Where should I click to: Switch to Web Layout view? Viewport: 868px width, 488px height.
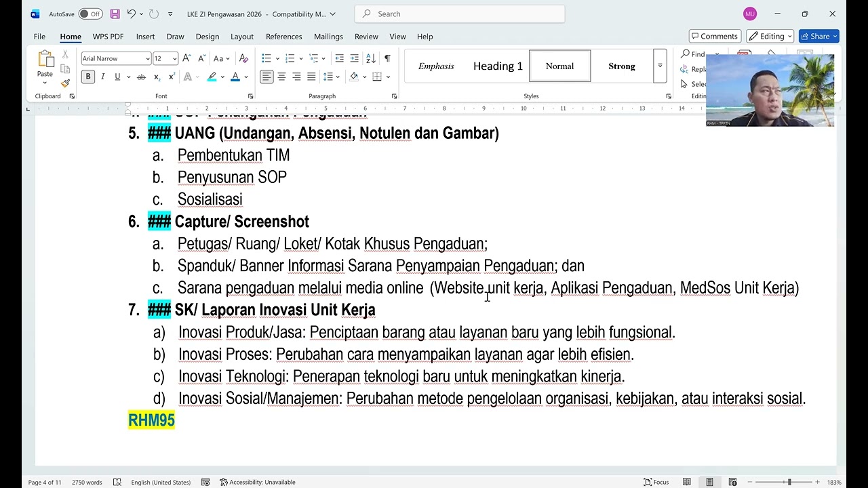coord(732,482)
